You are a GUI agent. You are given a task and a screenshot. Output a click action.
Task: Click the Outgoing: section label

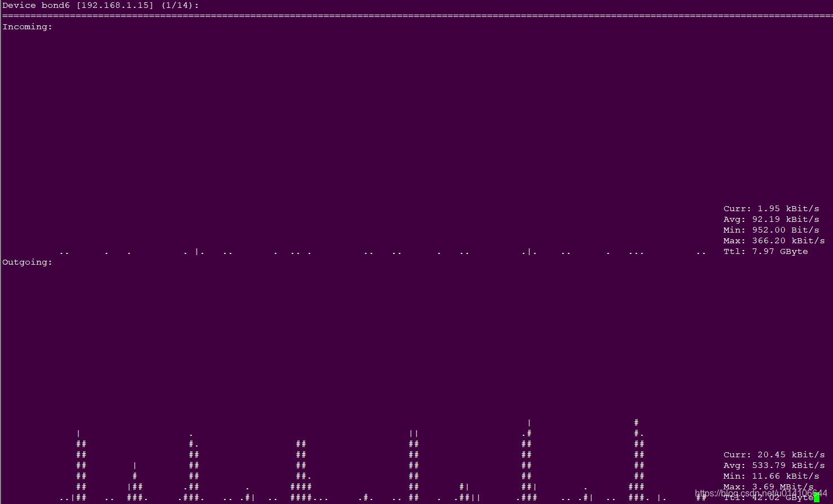(28, 262)
